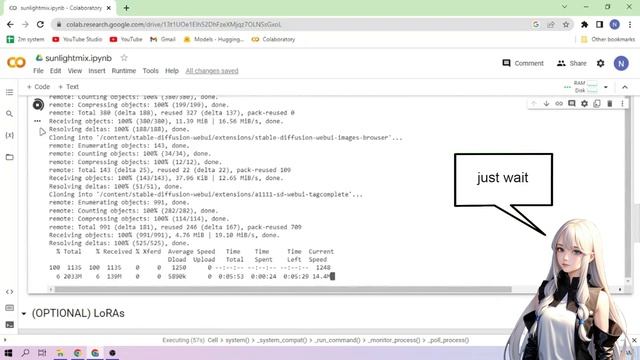Click the horizontal output scrollbar

[x=282, y=289]
